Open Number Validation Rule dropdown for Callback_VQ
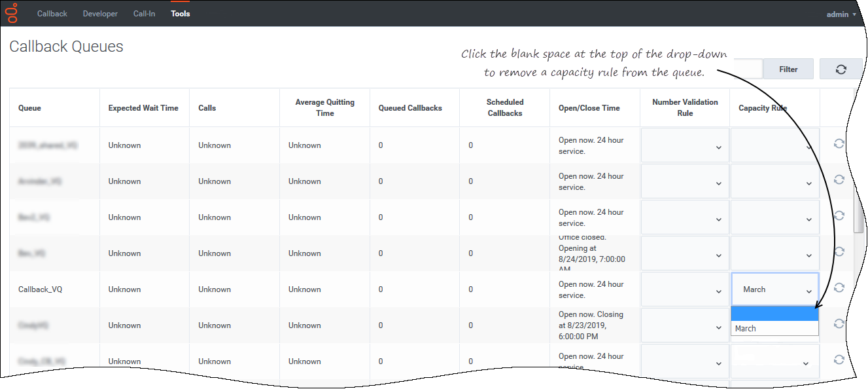The width and height of the screenshot is (868, 389). tap(685, 289)
